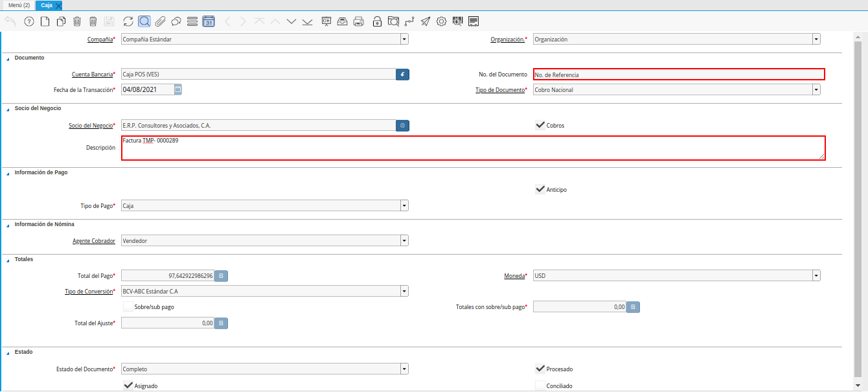Enable the Sobre/sub pago checkbox
This screenshot has height=392, width=868.
tap(128, 306)
